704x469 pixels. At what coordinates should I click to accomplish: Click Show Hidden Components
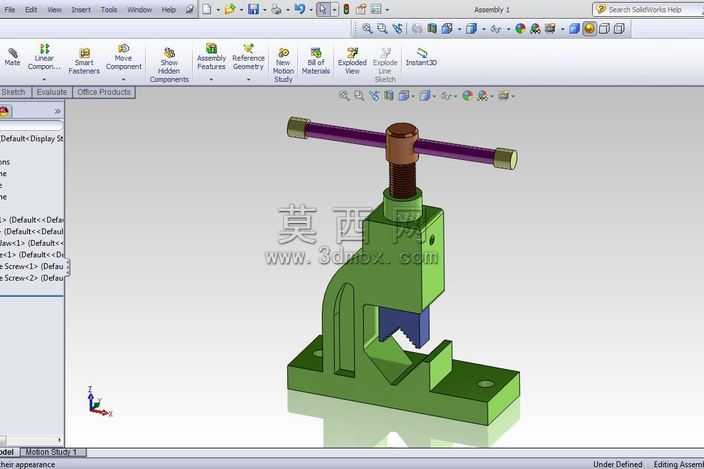tap(169, 65)
